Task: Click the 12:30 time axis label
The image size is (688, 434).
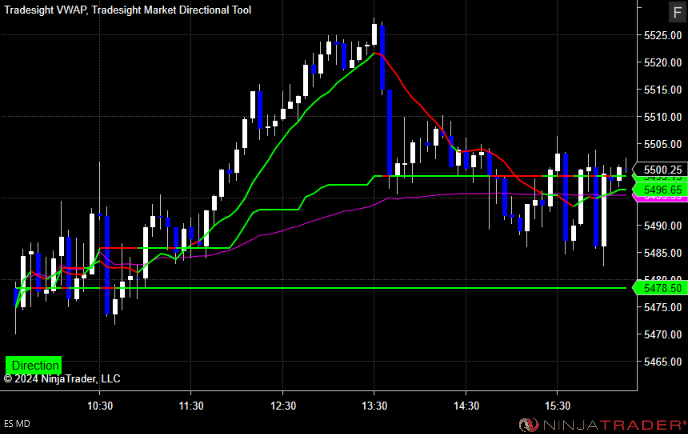Action: [x=283, y=406]
